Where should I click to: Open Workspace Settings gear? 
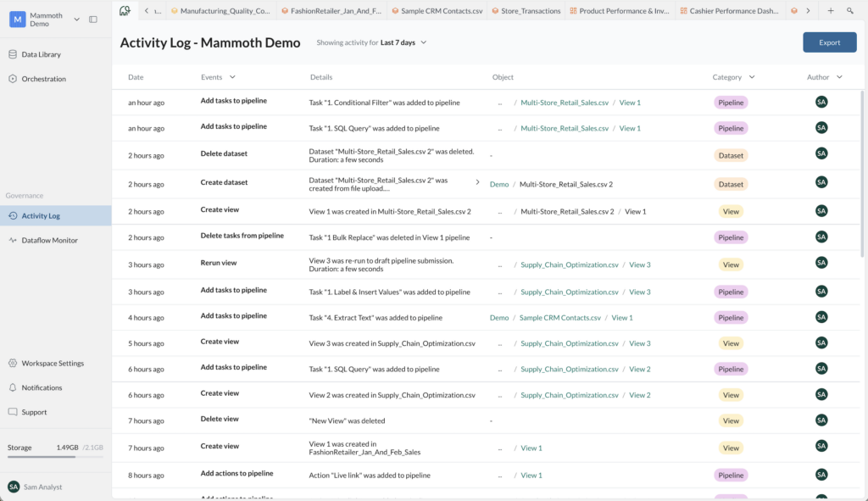13,363
